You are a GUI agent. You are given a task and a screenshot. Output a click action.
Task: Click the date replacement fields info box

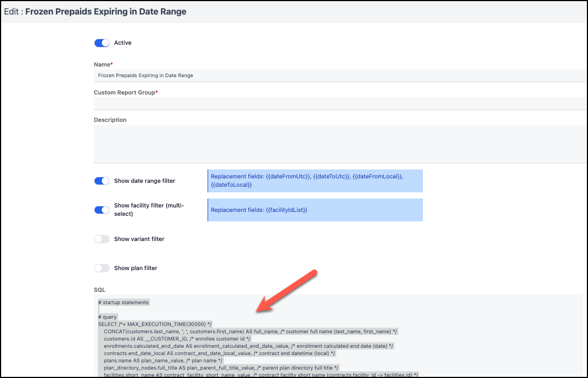[315, 181]
